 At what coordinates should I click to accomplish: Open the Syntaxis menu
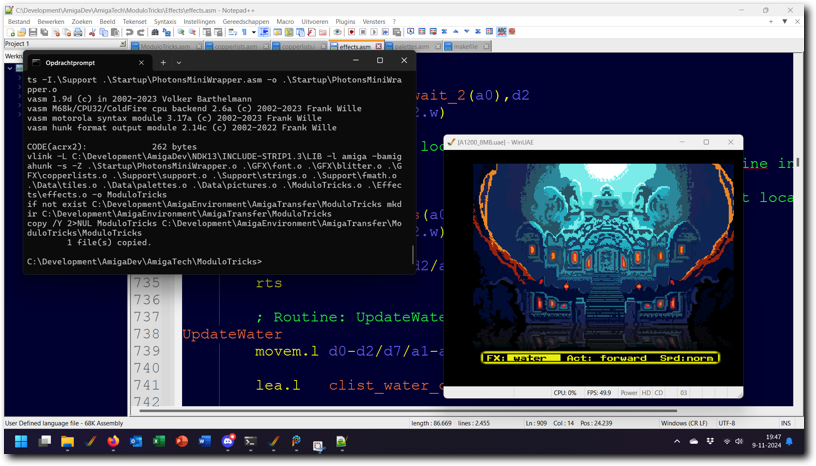coord(165,21)
